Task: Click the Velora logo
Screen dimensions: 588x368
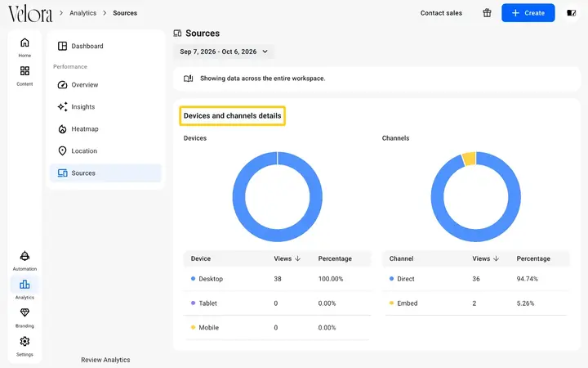Action: click(x=30, y=14)
